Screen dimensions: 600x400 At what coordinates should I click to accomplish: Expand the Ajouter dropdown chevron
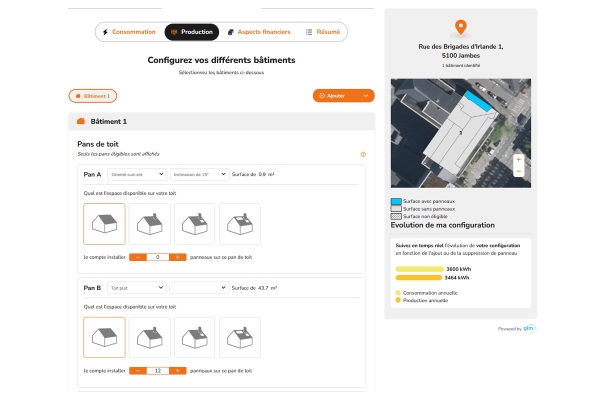point(365,96)
